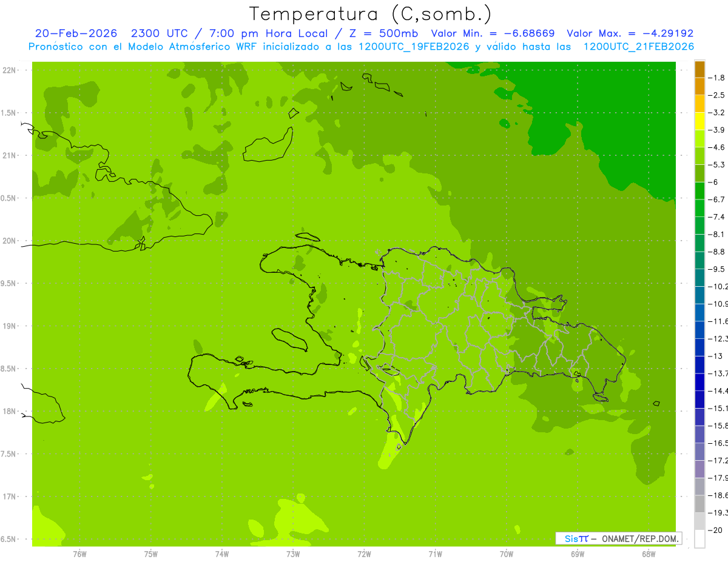The width and height of the screenshot is (728, 562).
Task: Select the yellow swatch between -3.2 and -3.9
Action: point(699,121)
